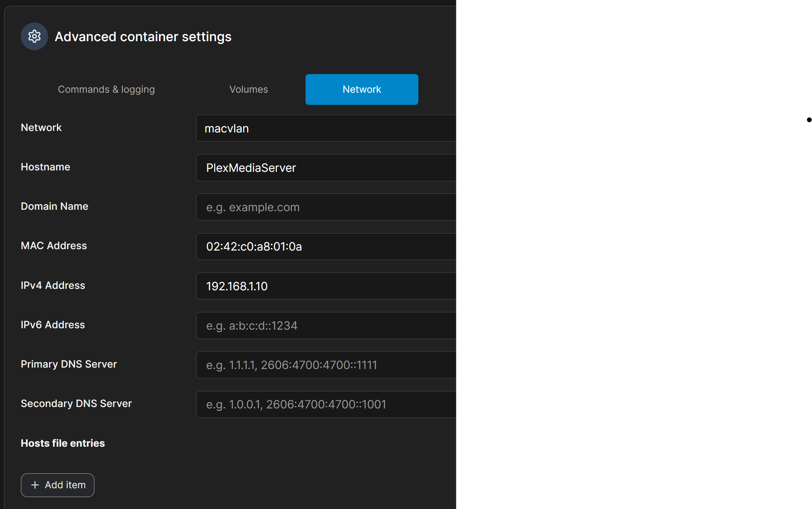812x509 pixels.
Task: Click the MAC Address label
Action: click(54, 246)
